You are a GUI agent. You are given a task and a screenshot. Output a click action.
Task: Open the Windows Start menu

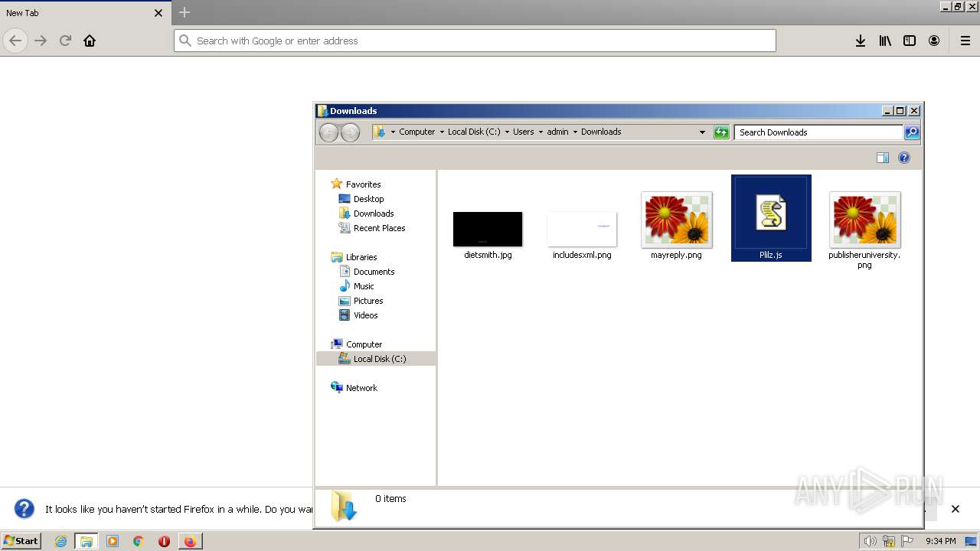(21, 540)
